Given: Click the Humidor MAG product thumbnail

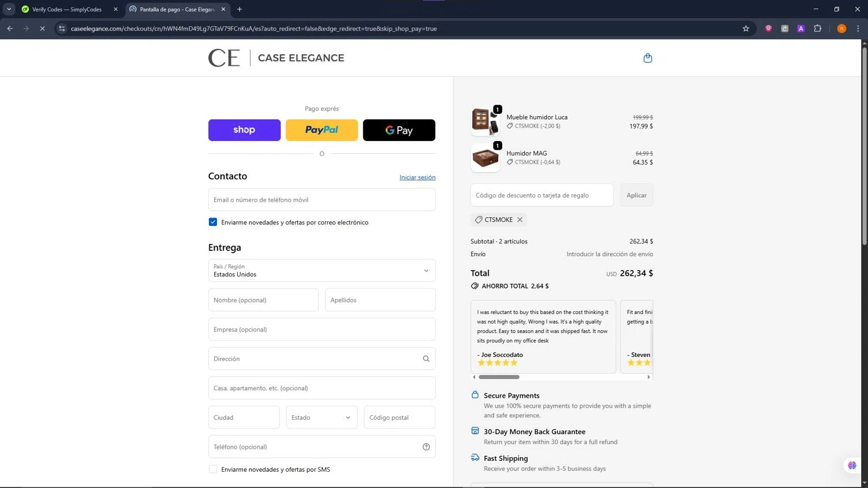Looking at the screenshot, I should pyautogui.click(x=486, y=158).
